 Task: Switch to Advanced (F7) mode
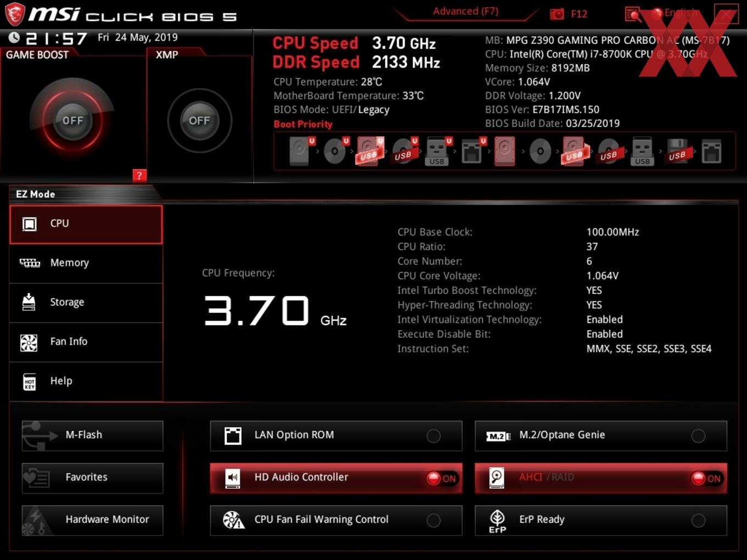pos(465,11)
